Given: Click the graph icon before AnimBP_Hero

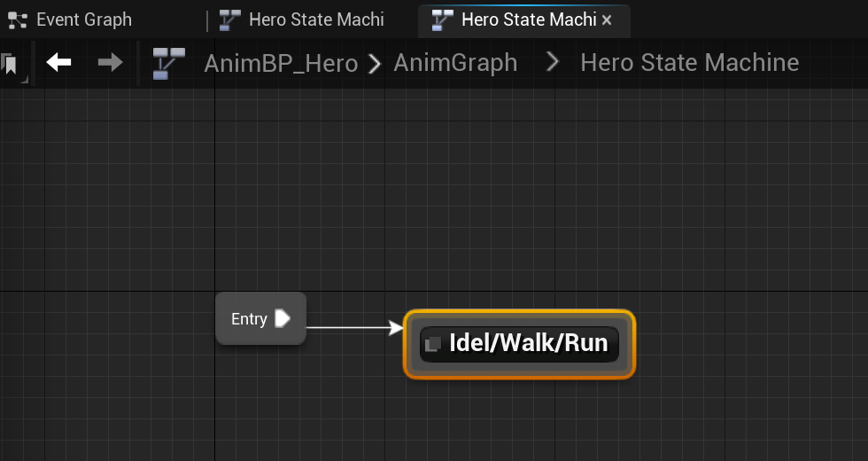Looking at the screenshot, I should point(168,63).
